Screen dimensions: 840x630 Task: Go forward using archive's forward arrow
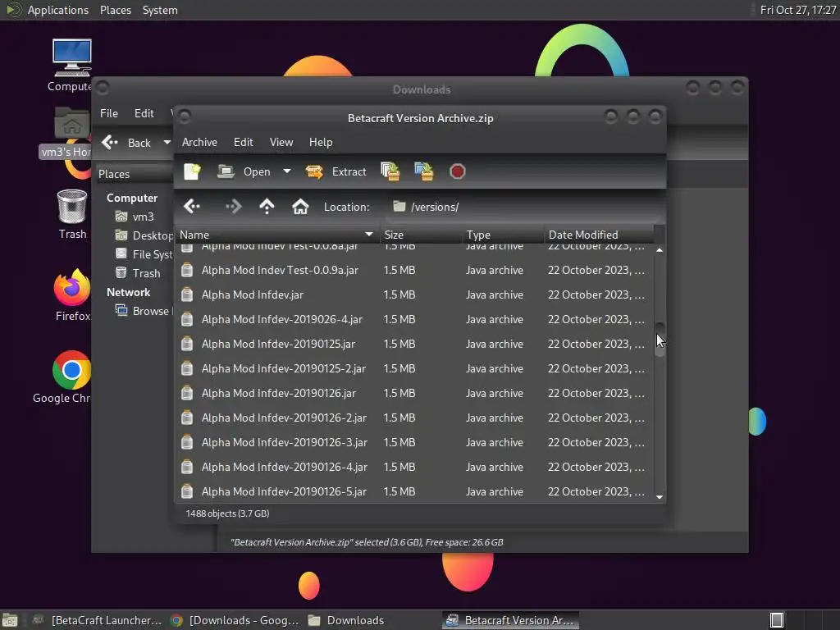click(x=233, y=206)
